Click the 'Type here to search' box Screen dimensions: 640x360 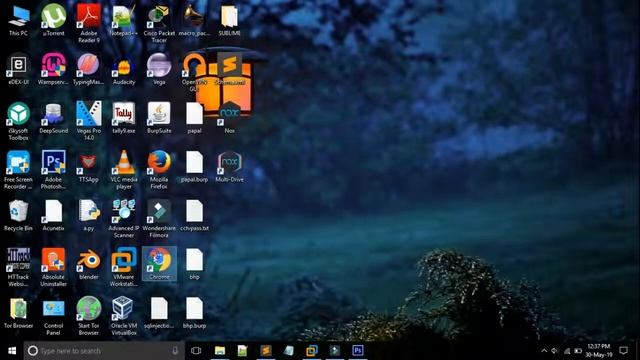104,351
